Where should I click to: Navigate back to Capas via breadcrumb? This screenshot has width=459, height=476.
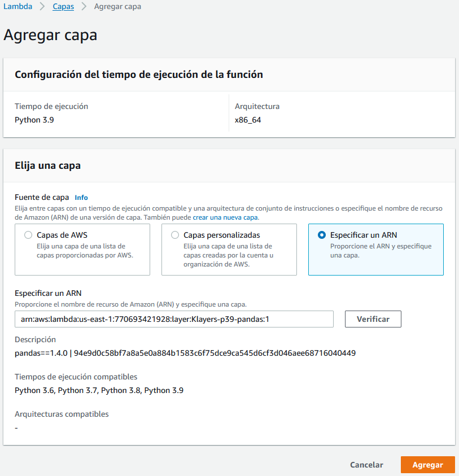pos(63,7)
